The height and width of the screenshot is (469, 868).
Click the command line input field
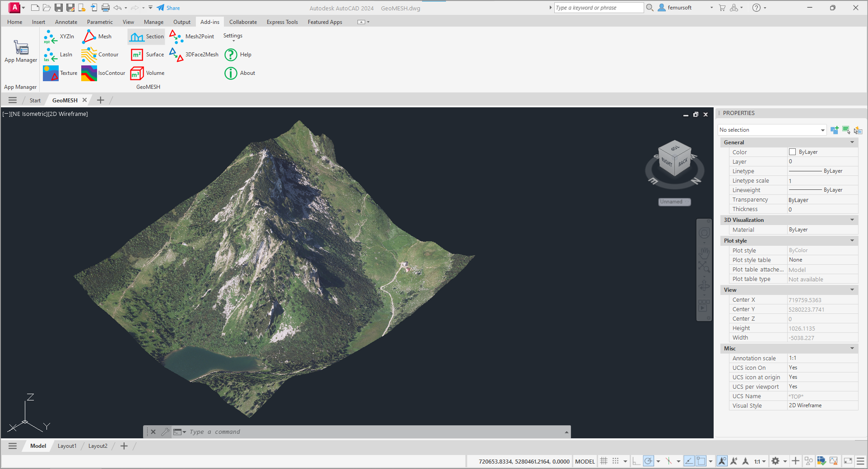pyautogui.click(x=375, y=432)
